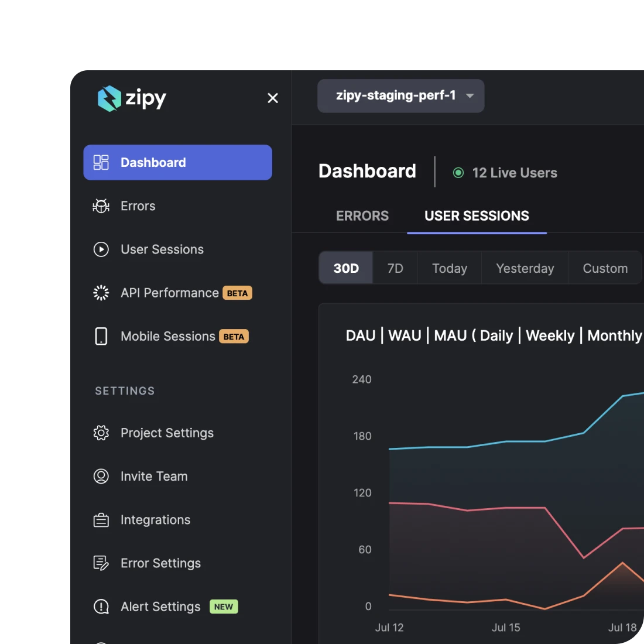
Task: Open API Performance page
Action: [170, 293]
